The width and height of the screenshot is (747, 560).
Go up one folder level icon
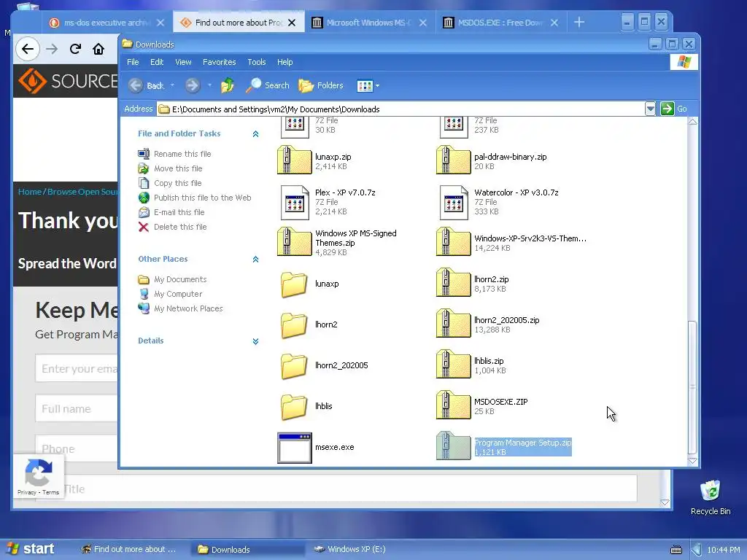point(228,86)
